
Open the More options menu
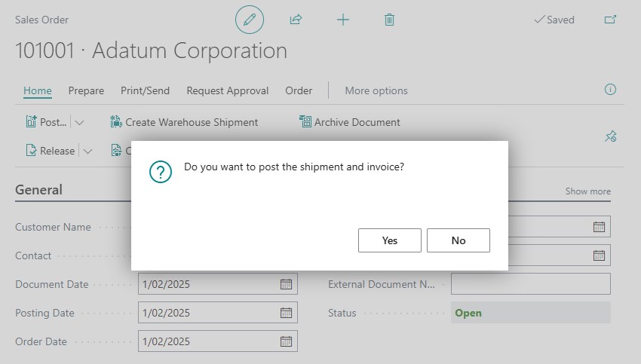tap(376, 90)
